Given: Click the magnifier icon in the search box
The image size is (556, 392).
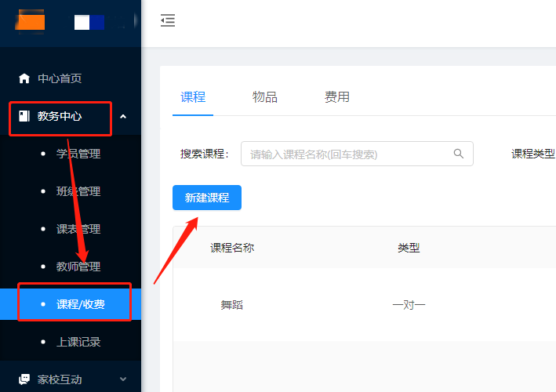Looking at the screenshot, I should coord(459,154).
